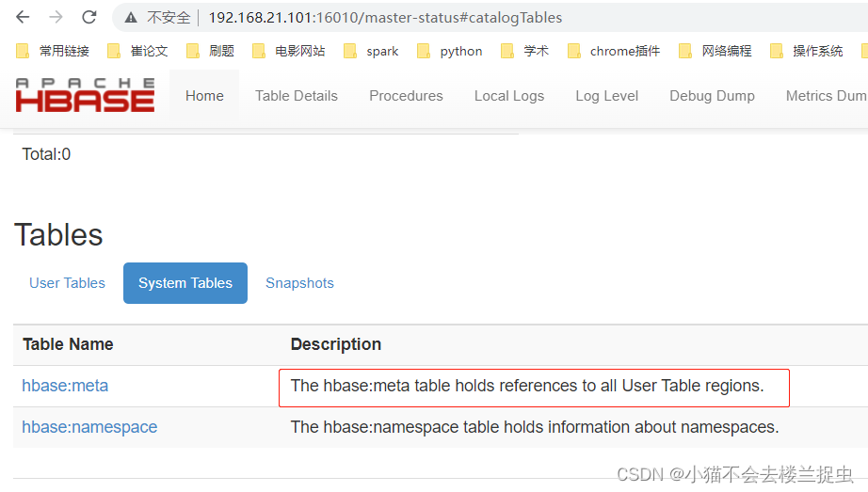Switch to the User Tables tab
The height and width of the screenshot is (492, 868).
pyautogui.click(x=67, y=283)
